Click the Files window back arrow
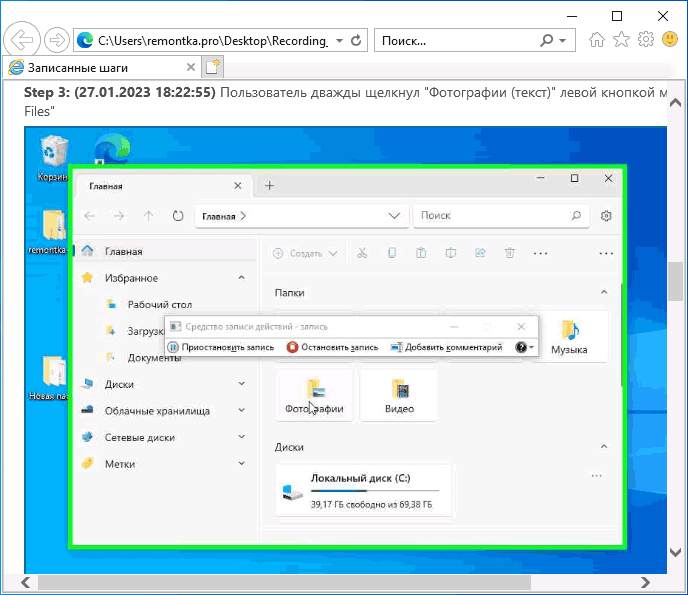The width and height of the screenshot is (688, 595). click(90, 216)
